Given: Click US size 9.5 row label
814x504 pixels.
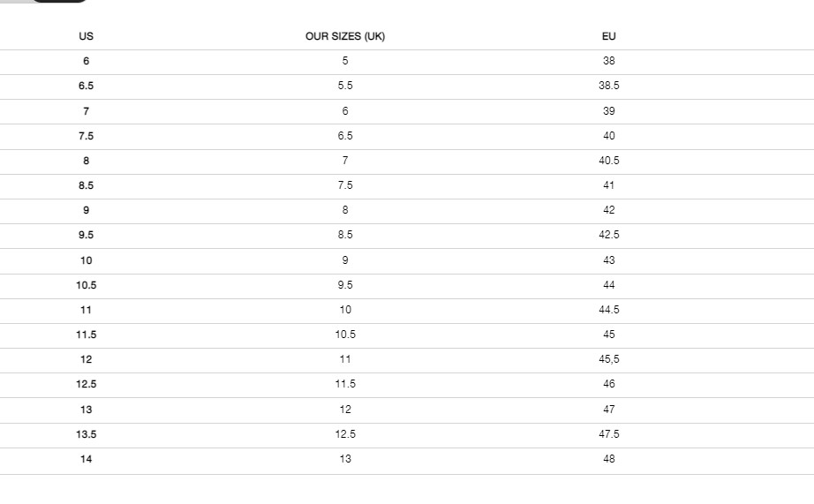Looking at the screenshot, I should coord(87,235).
